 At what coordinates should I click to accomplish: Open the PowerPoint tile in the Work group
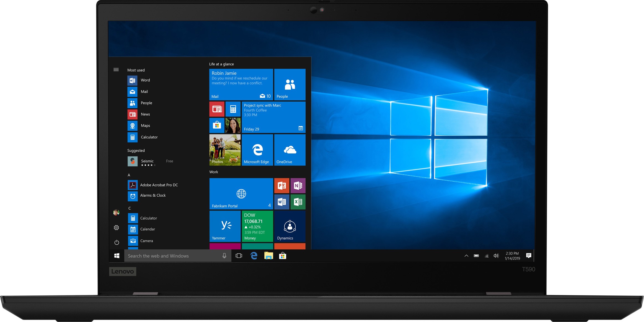point(282,185)
